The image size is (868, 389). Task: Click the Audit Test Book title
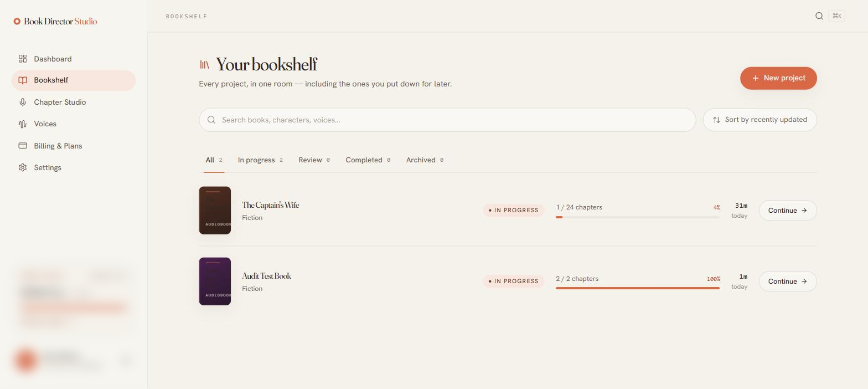click(266, 276)
